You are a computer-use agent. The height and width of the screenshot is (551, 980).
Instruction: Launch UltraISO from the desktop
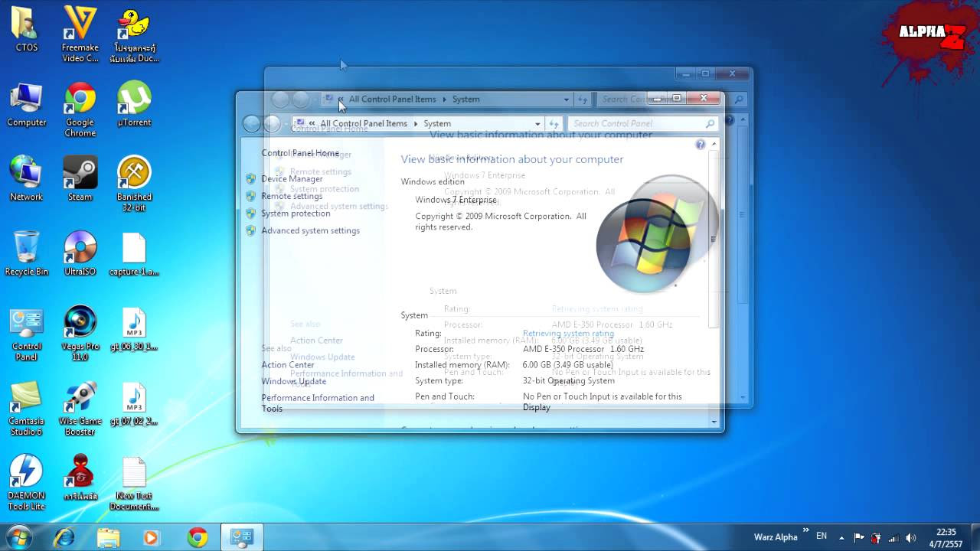pos(80,253)
